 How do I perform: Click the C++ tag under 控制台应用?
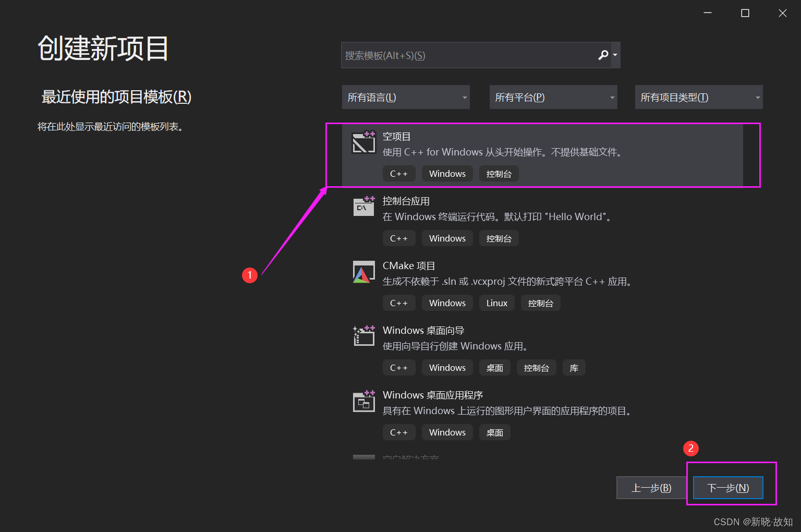[x=399, y=238]
